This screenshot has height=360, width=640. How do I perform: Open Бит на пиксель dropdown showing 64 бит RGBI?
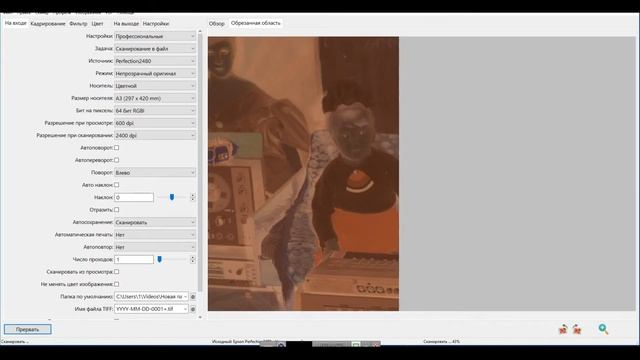(155, 111)
